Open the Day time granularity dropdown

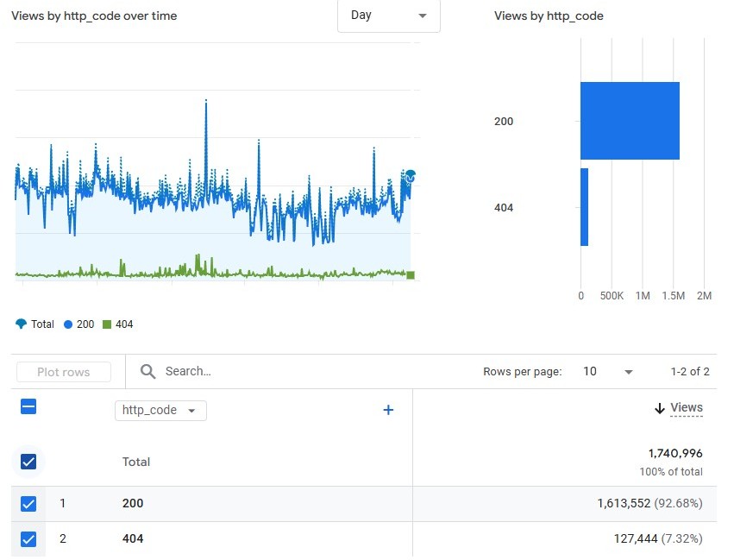tap(388, 16)
